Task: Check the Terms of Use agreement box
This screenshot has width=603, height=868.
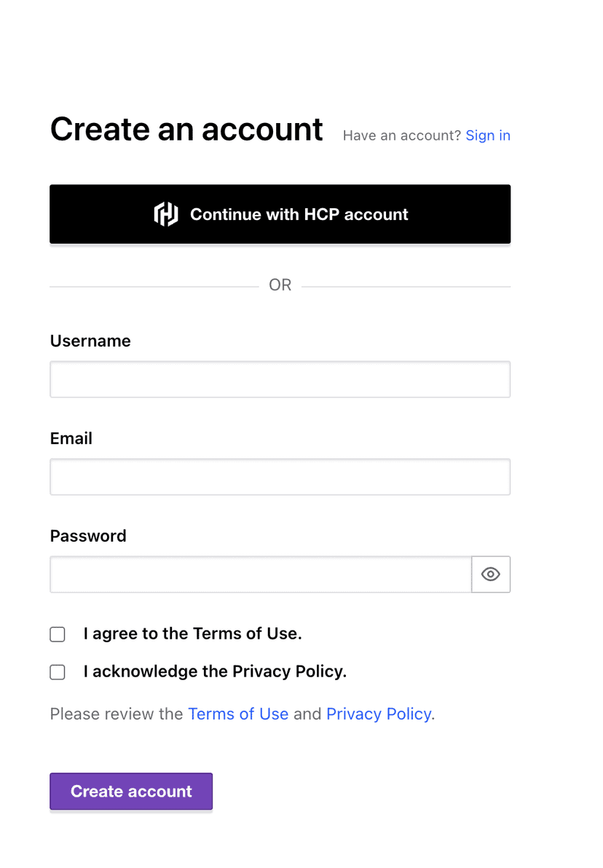Action: click(x=58, y=634)
